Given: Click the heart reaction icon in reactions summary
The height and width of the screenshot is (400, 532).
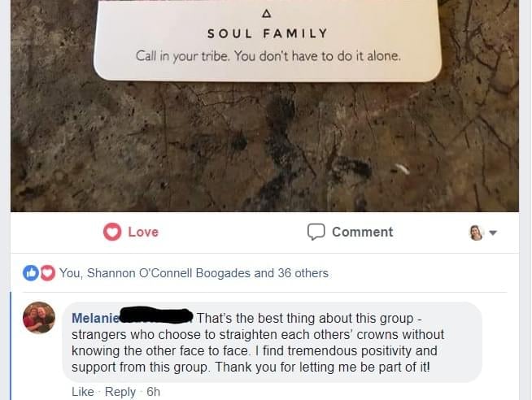Looking at the screenshot, I should [x=48, y=273].
